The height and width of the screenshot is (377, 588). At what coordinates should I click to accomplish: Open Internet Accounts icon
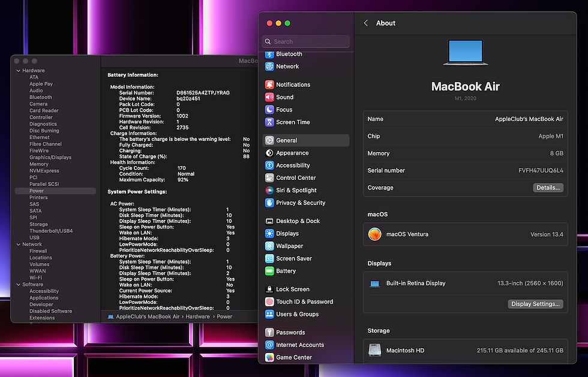pos(269,345)
